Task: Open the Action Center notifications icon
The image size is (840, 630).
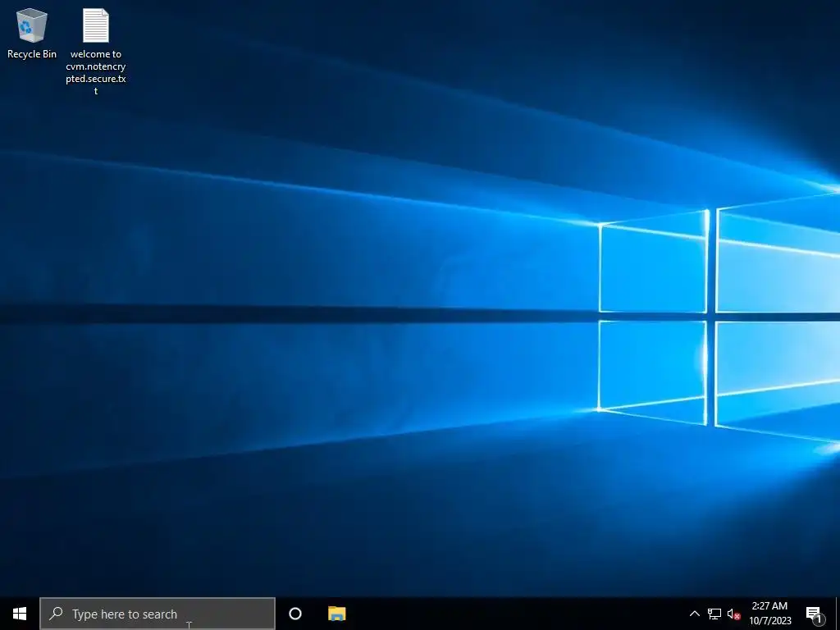Action: click(814, 614)
